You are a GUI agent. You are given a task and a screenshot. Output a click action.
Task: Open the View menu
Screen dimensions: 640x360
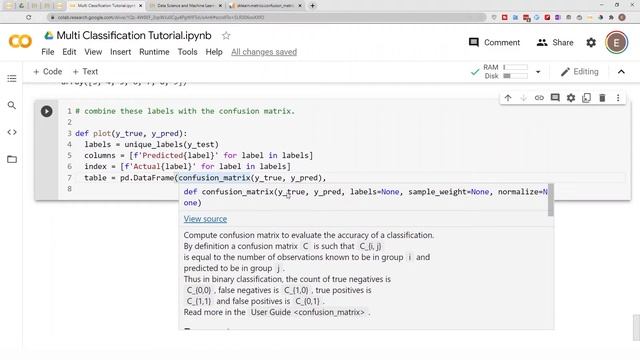[93, 52]
